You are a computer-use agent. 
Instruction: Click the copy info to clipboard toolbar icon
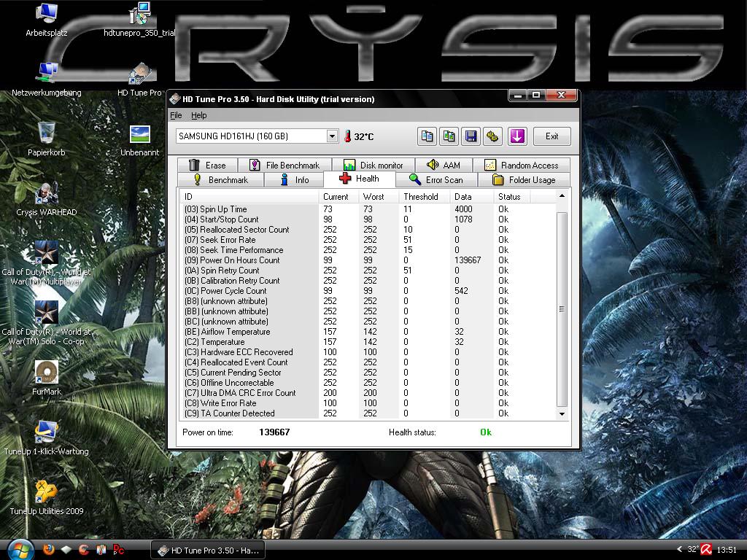pos(427,136)
